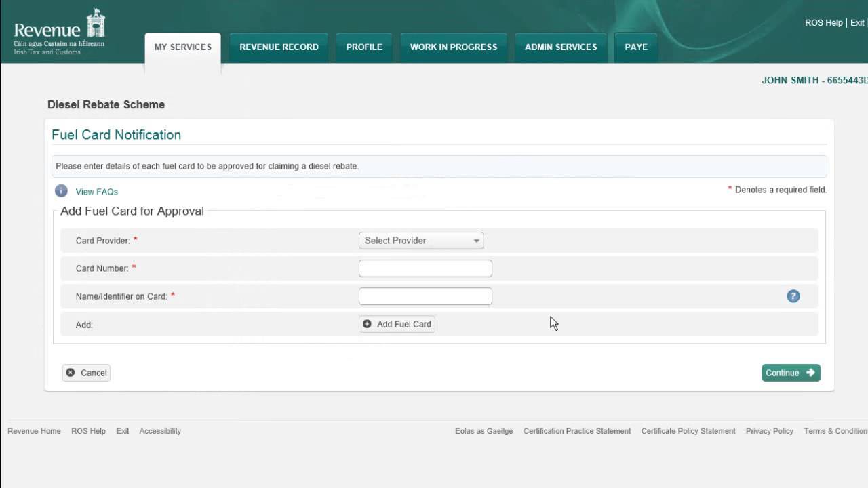Image resolution: width=868 pixels, height=488 pixels.
Task: Open the Privacy Policy link
Action: (x=769, y=431)
